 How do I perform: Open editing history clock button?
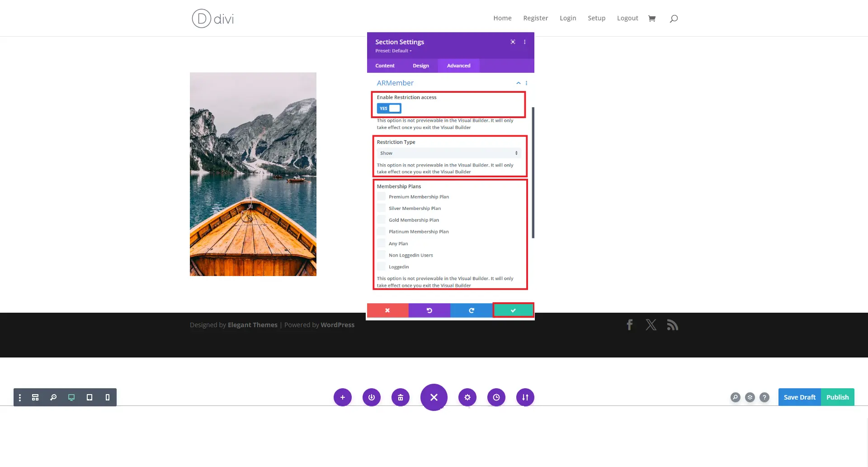point(496,397)
